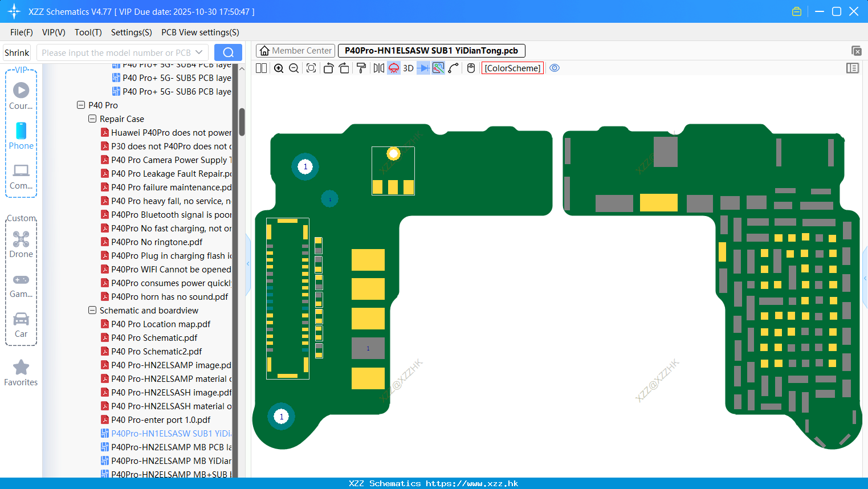The height and width of the screenshot is (489, 868).
Task: Click the blue search button
Action: point(228,52)
